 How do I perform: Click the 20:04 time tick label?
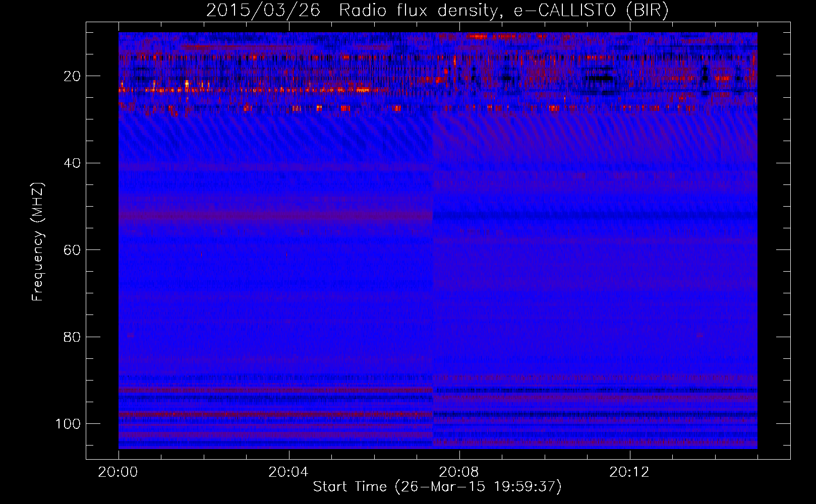coord(289,472)
